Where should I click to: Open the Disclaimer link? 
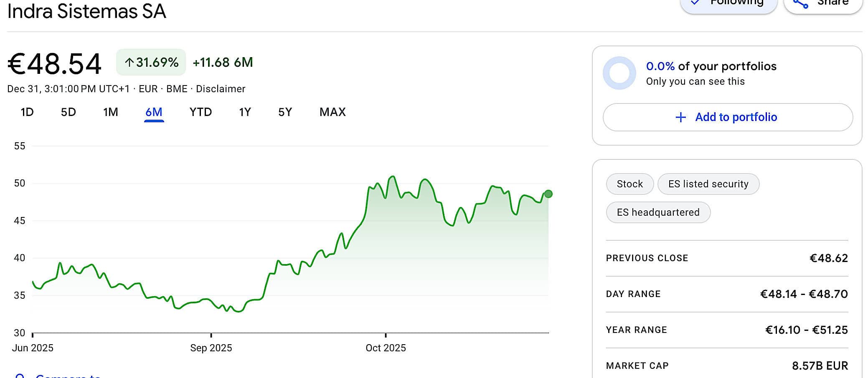coord(221,89)
